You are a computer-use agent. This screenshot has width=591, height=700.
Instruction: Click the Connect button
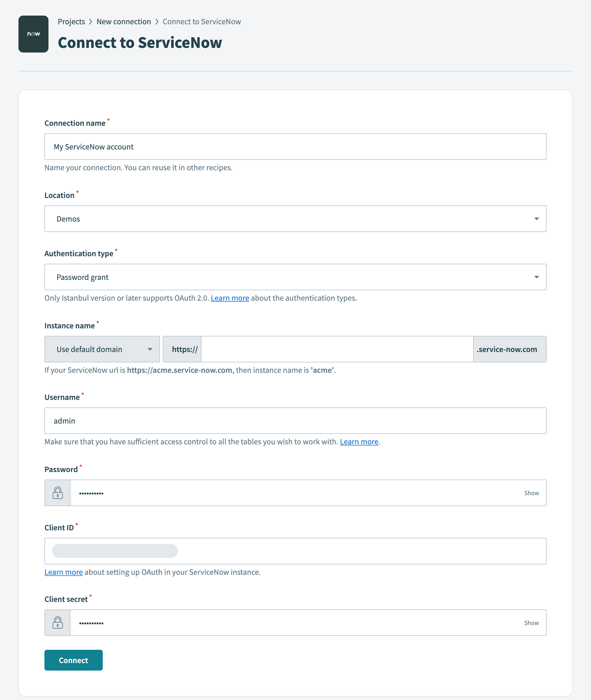(73, 660)
